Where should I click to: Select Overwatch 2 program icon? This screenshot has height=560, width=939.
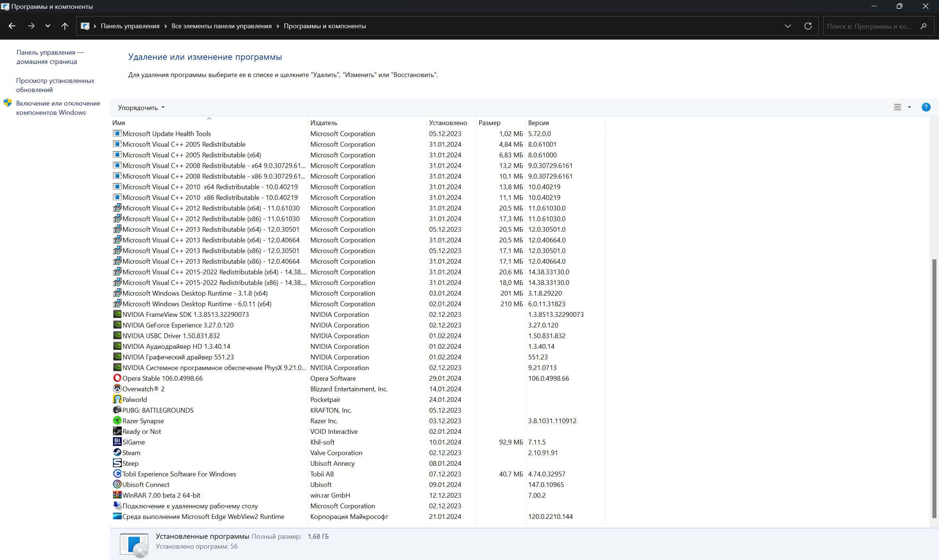pyautogui.click(x=117, y=388)
